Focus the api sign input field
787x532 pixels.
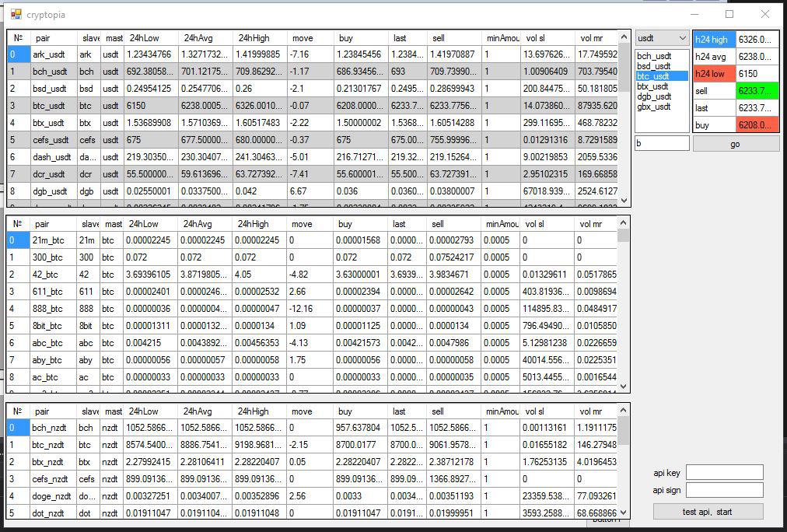(724, 490)
